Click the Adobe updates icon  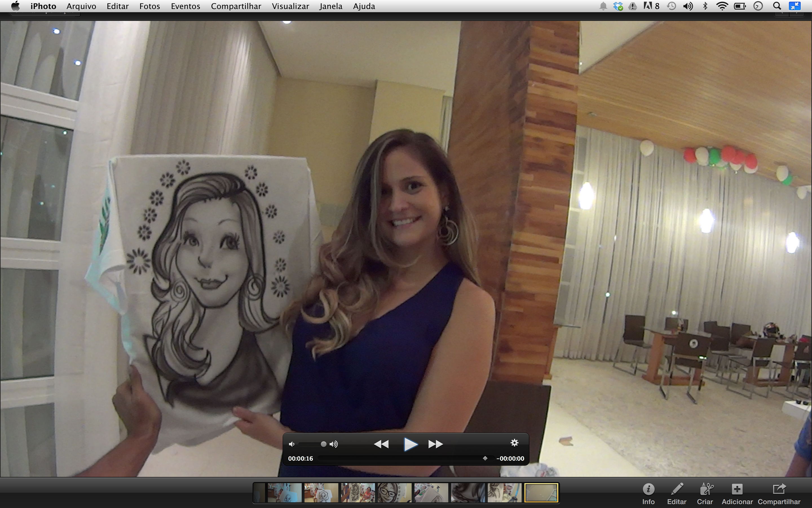point(651,6)
